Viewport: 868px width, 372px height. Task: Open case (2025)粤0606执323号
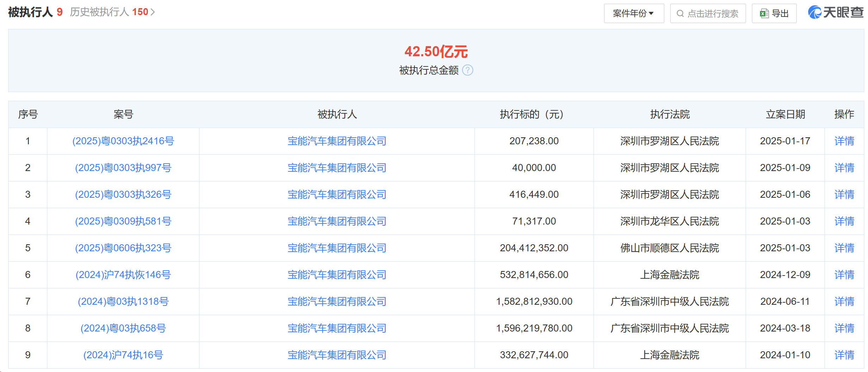pyautogui.click(x=123, y=248)
